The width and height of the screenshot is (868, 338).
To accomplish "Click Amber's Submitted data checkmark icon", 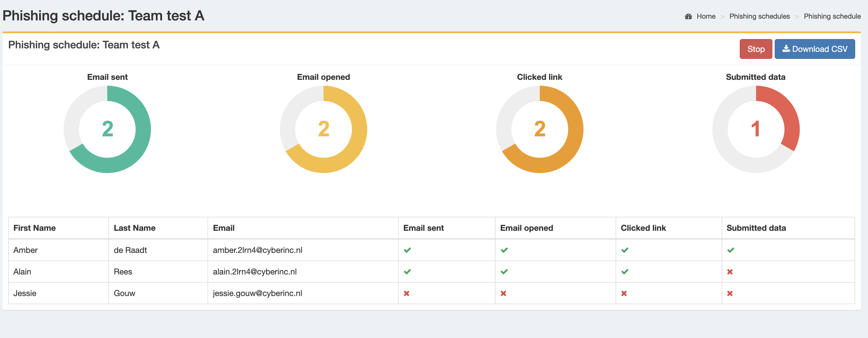I will 730,250.
